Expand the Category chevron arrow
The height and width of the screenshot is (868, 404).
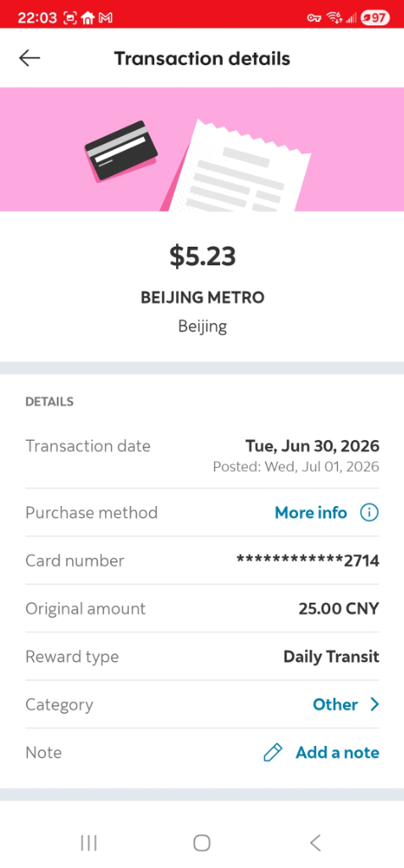click(x=374, y=704)
